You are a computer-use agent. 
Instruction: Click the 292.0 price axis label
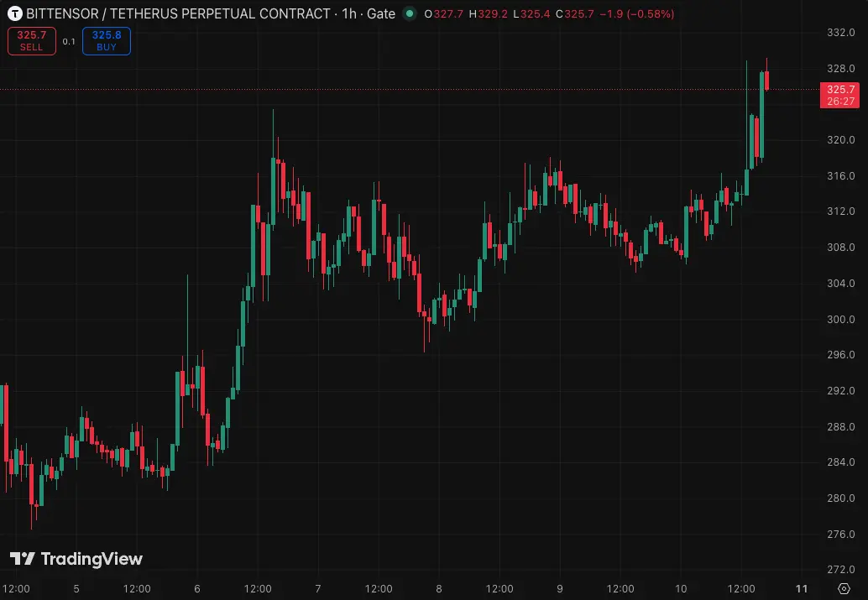click(x=841, y=391)
